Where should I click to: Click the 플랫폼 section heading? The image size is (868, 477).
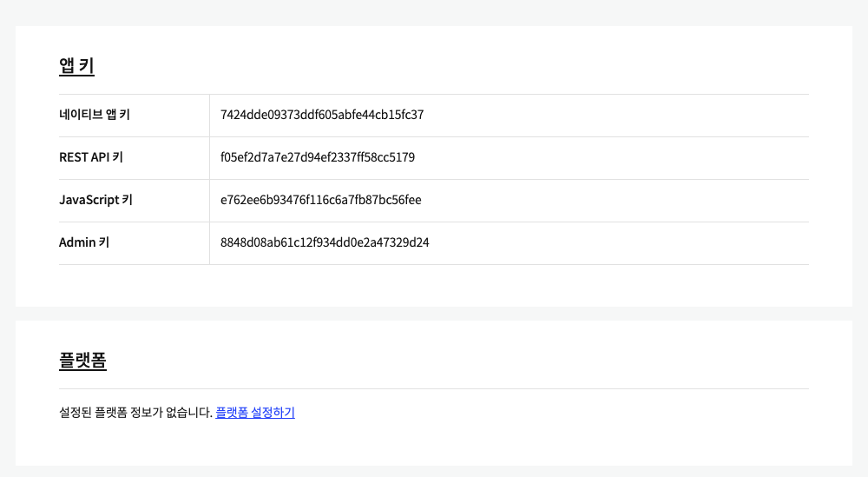[x=82, y=361]
